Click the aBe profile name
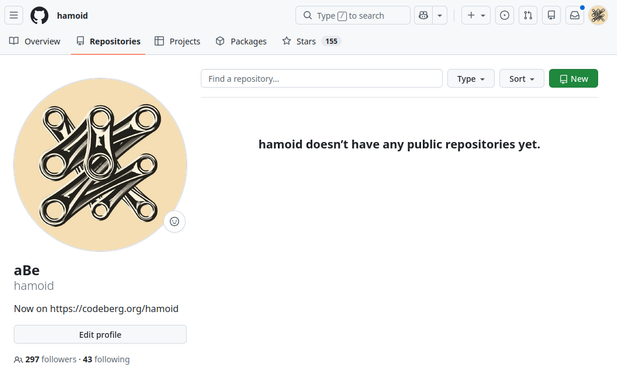The width and height of the screenshot is (617, 374). [27, 270]
